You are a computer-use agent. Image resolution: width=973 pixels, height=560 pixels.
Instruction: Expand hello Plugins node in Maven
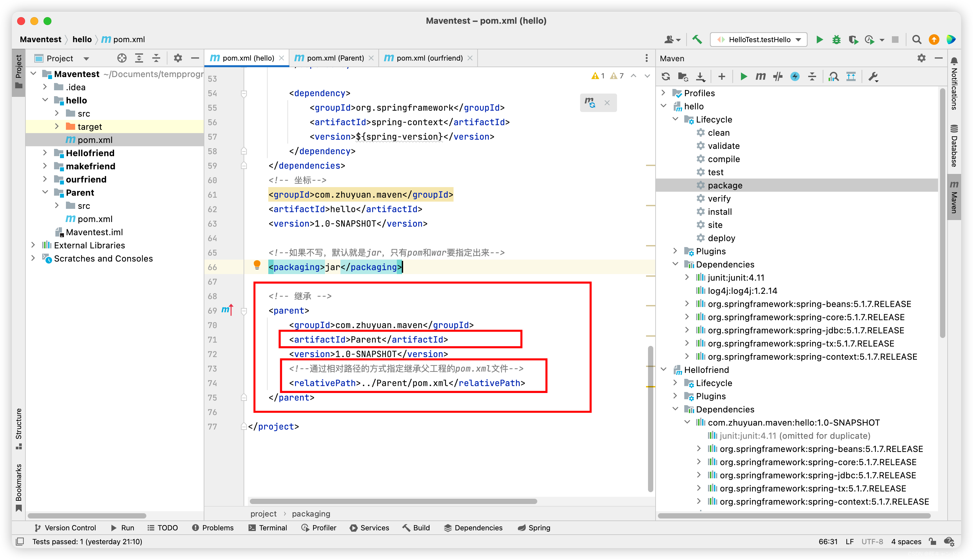675,251
